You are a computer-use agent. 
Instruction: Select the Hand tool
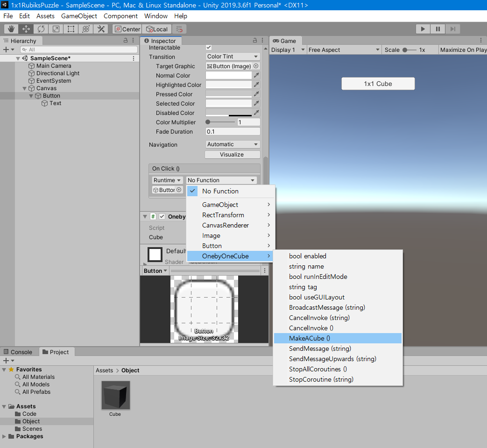coord(11,29)
